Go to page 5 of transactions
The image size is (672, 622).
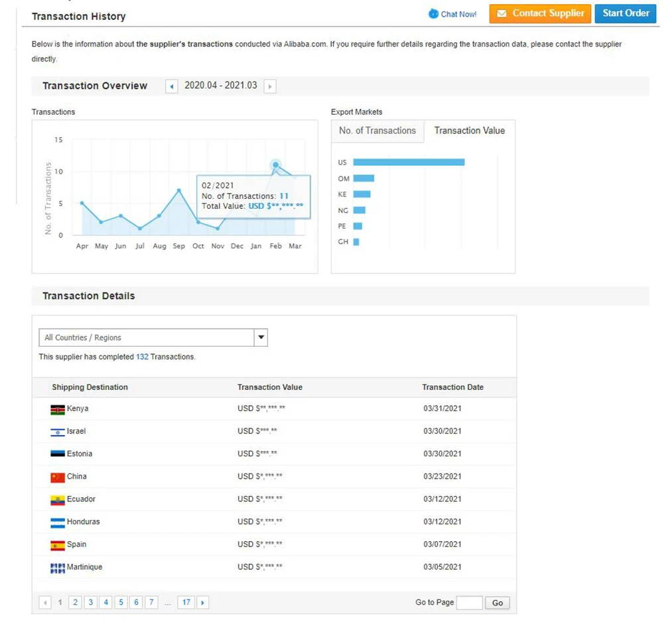pos(121,602)
